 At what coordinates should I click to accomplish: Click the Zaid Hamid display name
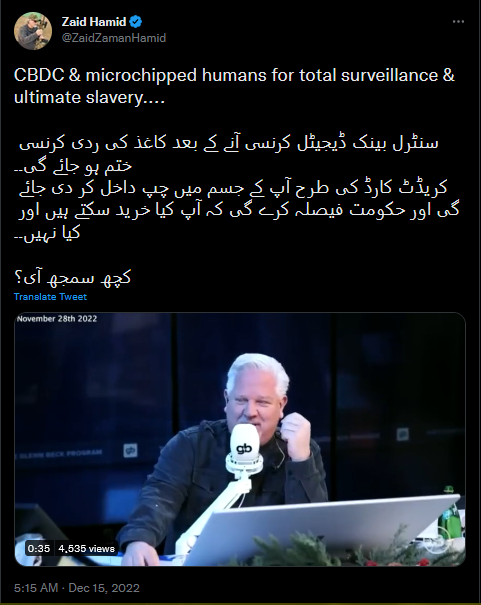tap(94, 22)
